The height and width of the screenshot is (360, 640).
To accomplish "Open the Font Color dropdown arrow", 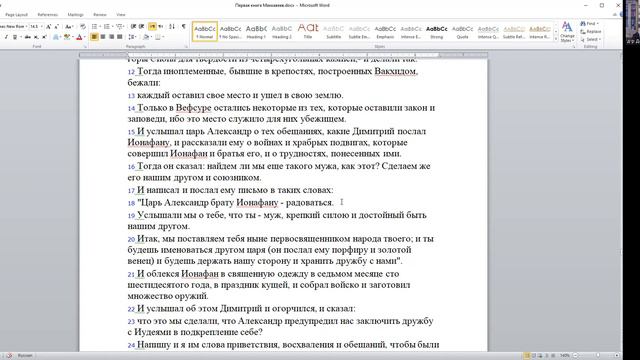I will [85, 37].
